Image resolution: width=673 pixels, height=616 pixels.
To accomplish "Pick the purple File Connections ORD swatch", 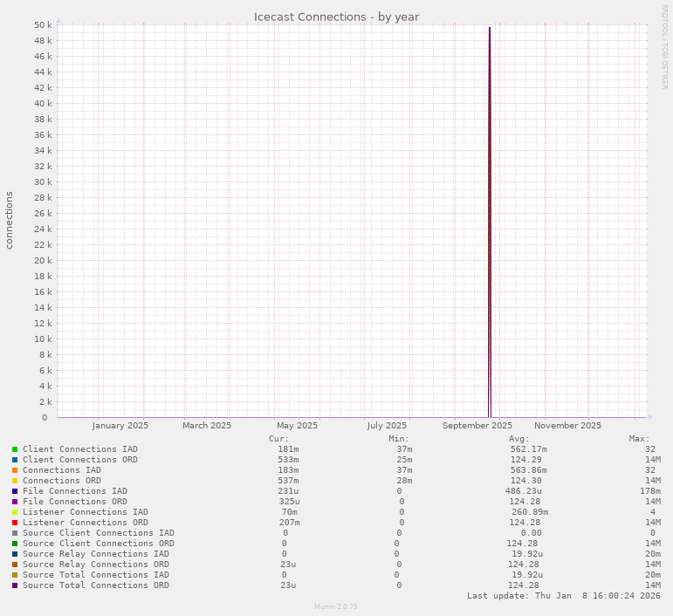I will click(x=15, y=502).
